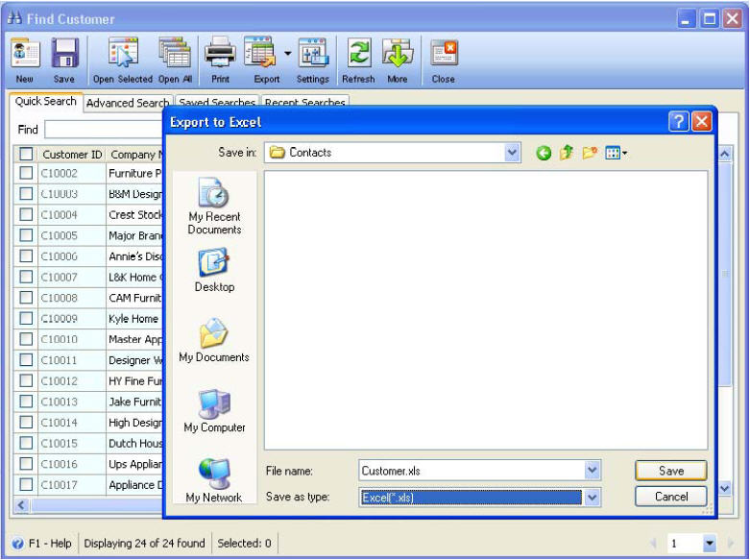The image size is (750, 560).
Task: Click the Export toolbar icon
Action: pos(260,52)
